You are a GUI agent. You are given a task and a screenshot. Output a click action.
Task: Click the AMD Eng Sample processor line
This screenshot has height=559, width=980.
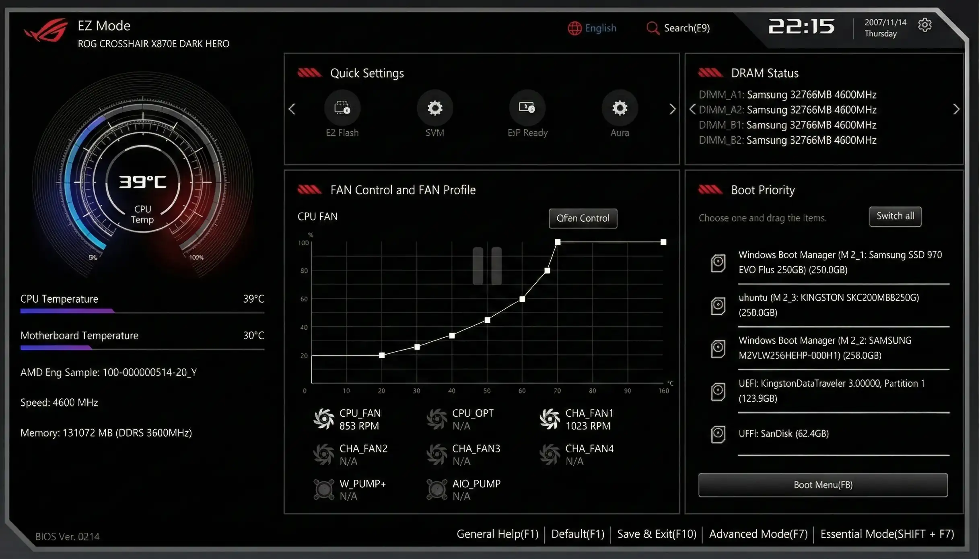click(109, 372)
